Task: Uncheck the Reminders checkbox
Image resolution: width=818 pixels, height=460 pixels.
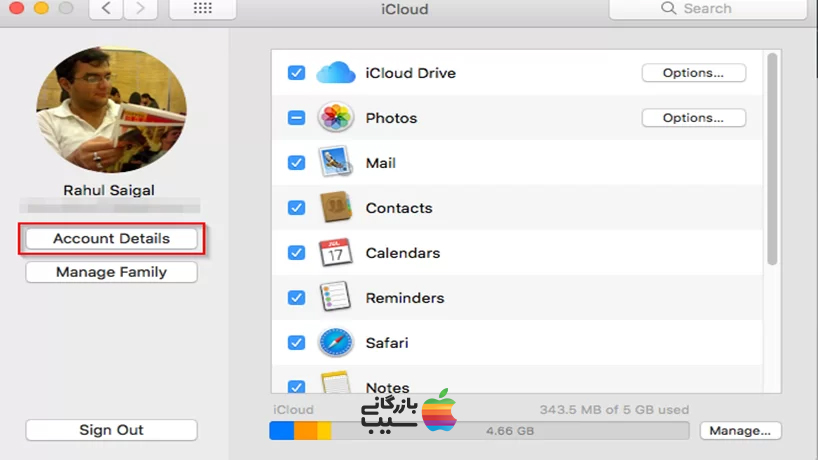Action: tap(296, 297)
